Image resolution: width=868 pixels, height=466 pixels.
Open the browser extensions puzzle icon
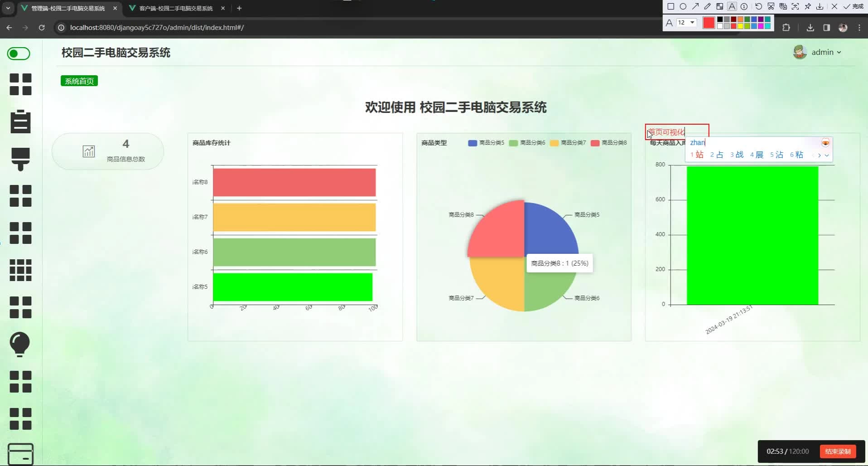click(786, 28)
